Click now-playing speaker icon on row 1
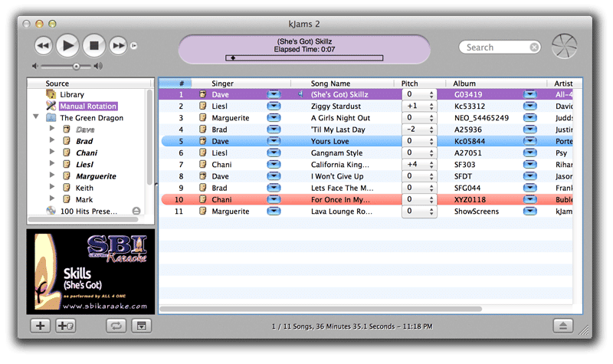The height and width of the screenshot is (364, 613). [x=300, y=94]
